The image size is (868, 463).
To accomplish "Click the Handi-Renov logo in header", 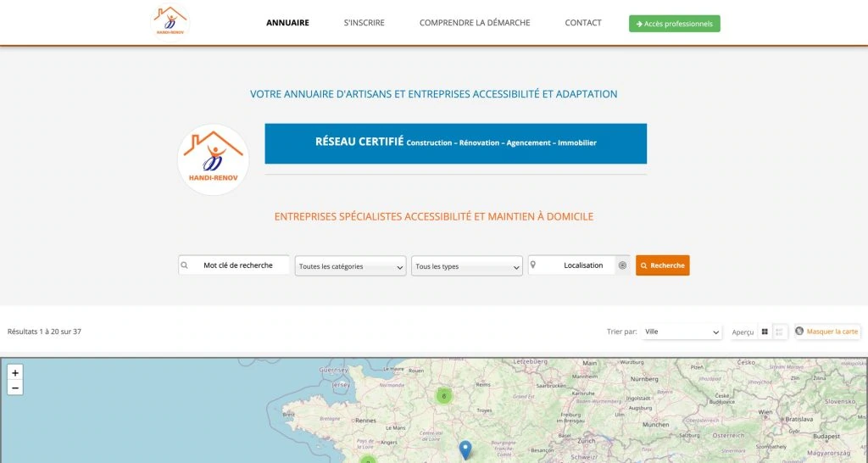I will (x=170, y=21).
